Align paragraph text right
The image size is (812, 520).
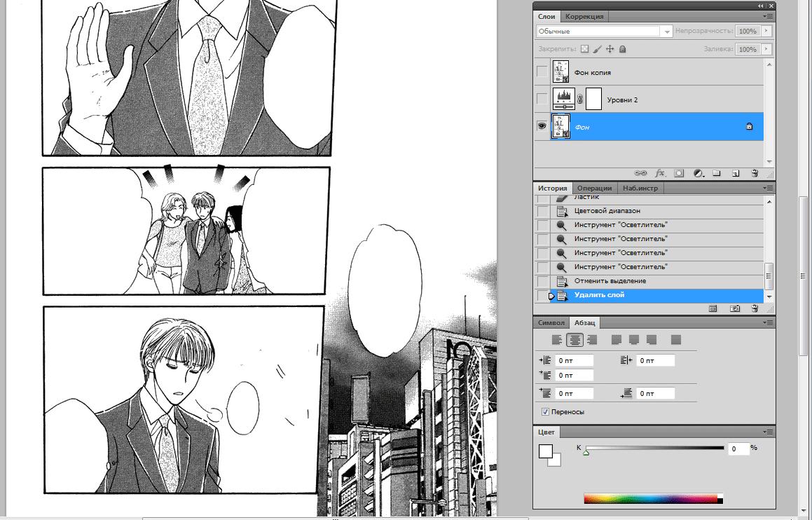pos(592,340)
